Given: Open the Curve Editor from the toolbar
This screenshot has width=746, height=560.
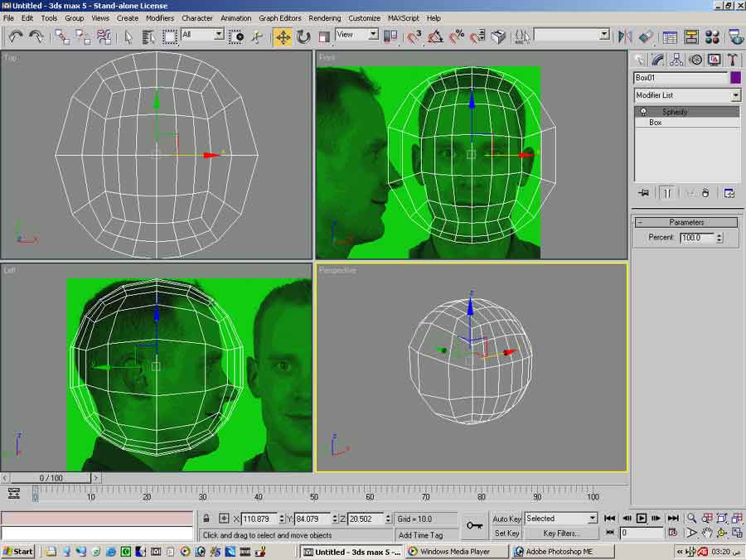Looking at the screenshot, I should (670, 36).
